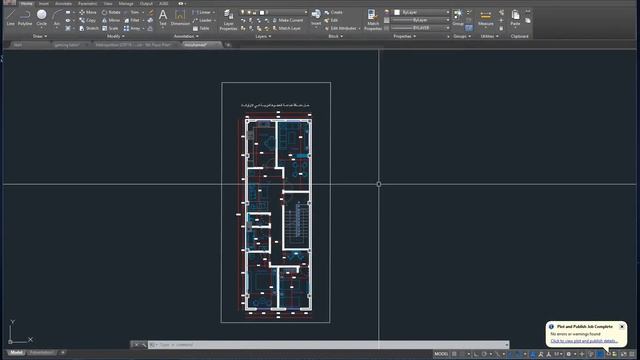Select the Measure utility

(x=486, y=18)
